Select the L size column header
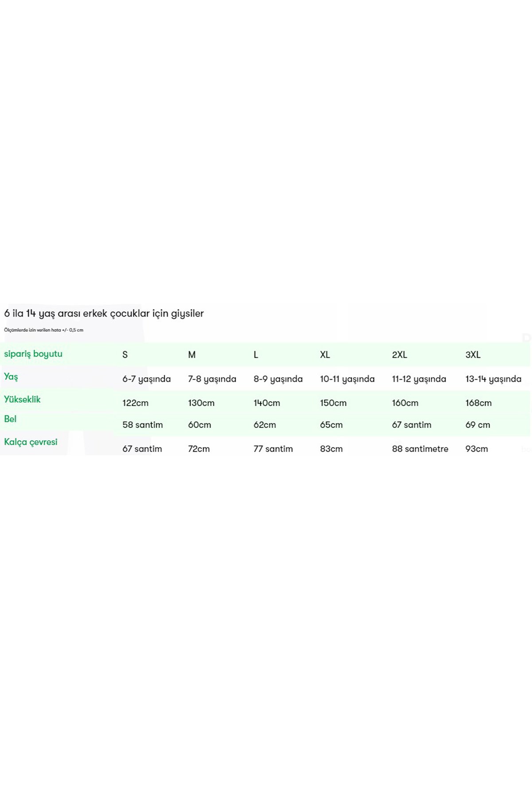The width and height of the screenshot is (532, 798). pyautogui.click(x=256, y=355)
